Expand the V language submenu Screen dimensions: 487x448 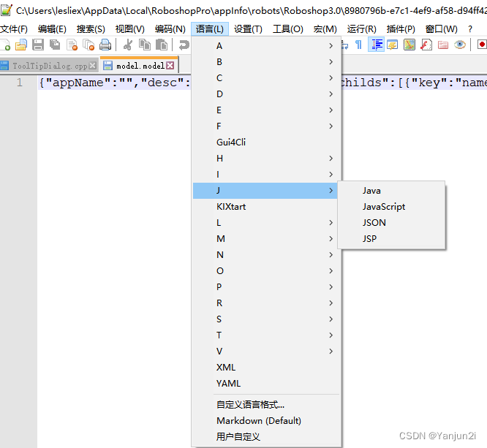(x=266, y=351)
